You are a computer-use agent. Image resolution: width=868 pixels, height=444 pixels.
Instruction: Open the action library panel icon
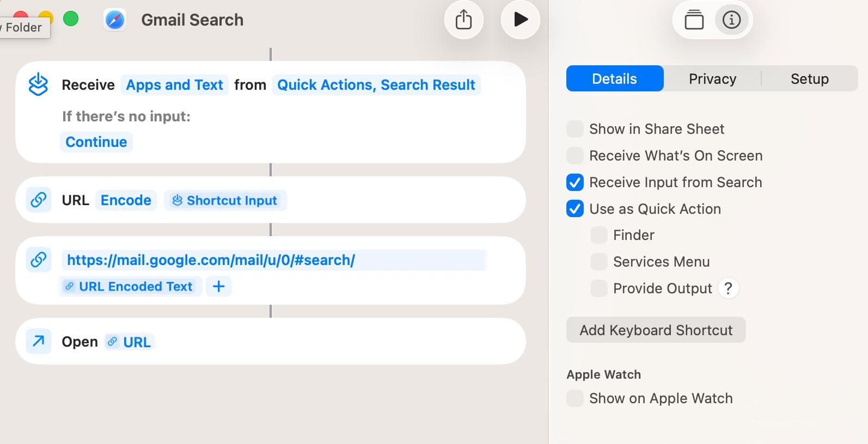pos(694,20)
